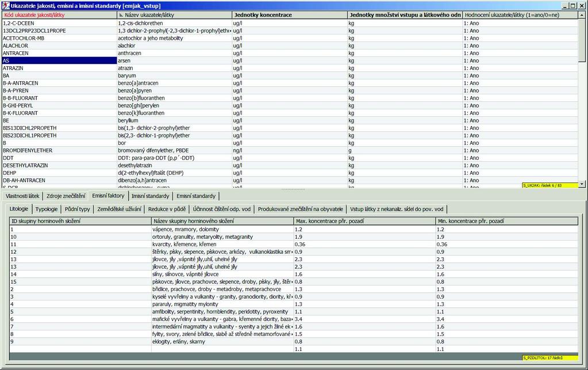Click the upper table vertical scrollbar thumb

[x=582, y=40]
